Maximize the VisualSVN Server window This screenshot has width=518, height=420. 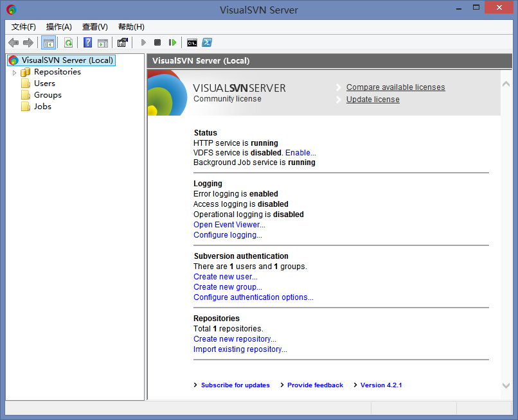tap(476, 8)
